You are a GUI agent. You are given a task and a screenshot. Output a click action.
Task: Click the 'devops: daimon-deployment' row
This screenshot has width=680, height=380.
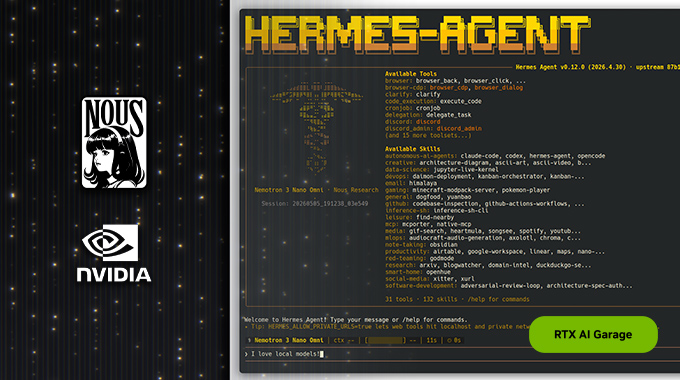click(484, 177)
